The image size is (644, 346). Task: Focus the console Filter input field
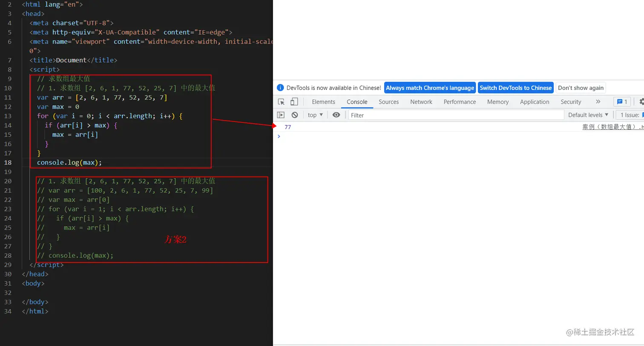pos(456,115)
